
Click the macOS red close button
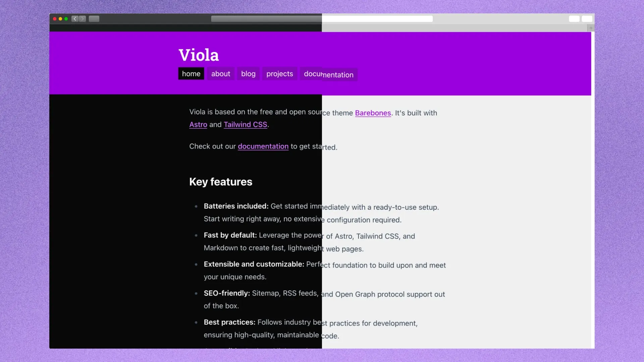point(54,18)
